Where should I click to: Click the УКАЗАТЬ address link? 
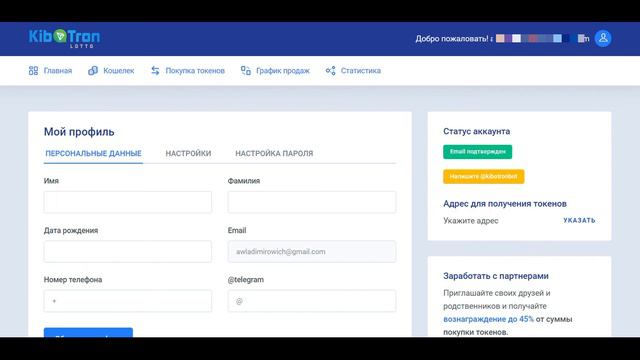pos(579,220)
